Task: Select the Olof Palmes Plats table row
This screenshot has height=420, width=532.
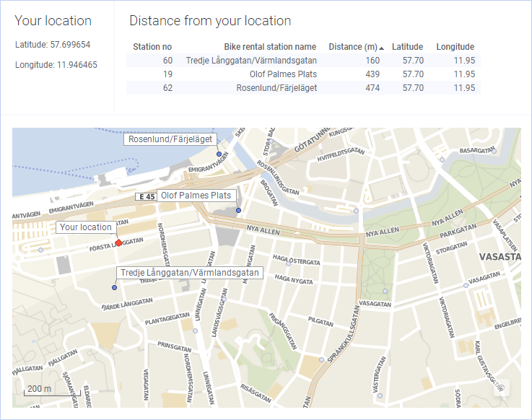Action: coord(303,74)
